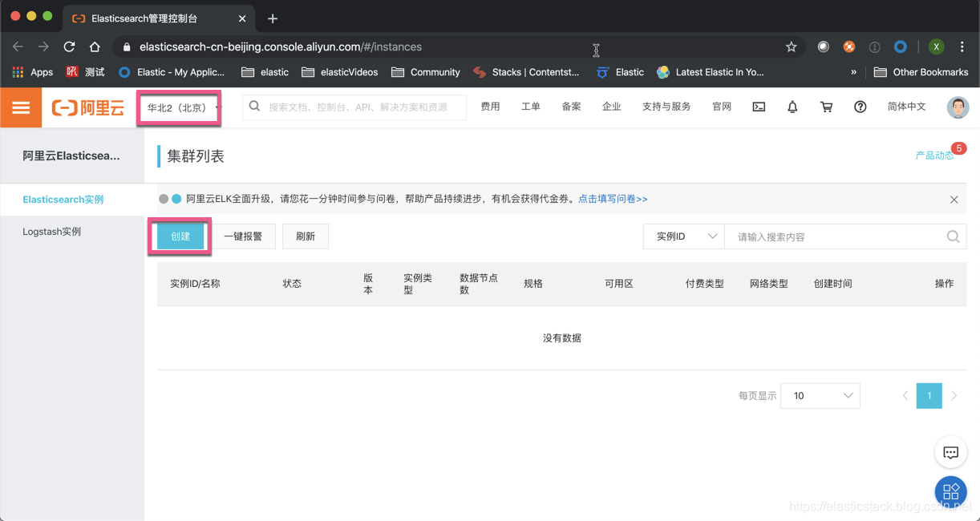980x521 pixels.
Task: Open the elasticVideos bookmark folder
Action: coord(339,72)
